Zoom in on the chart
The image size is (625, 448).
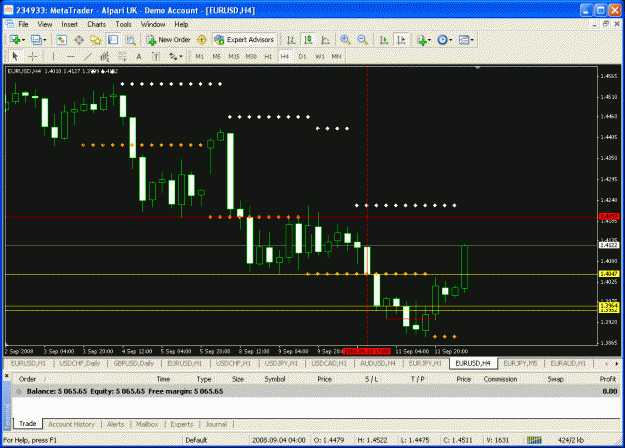click(x=345, y=40)
